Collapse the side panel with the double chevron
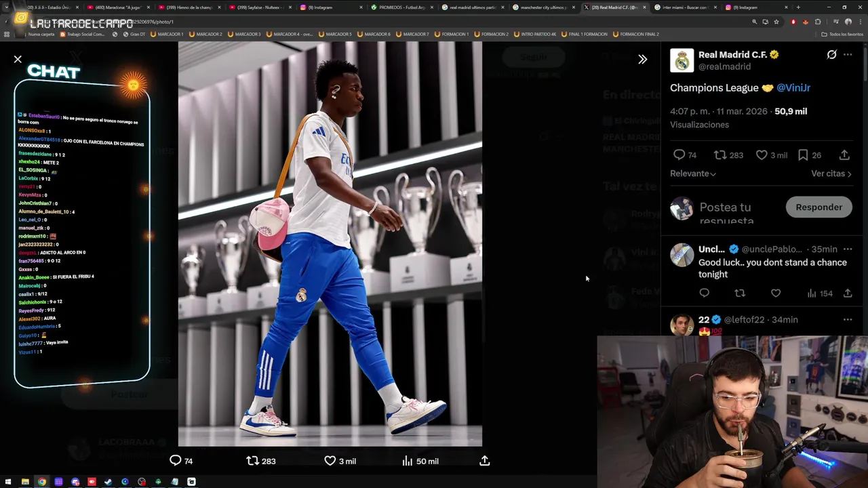 point(642,59)
